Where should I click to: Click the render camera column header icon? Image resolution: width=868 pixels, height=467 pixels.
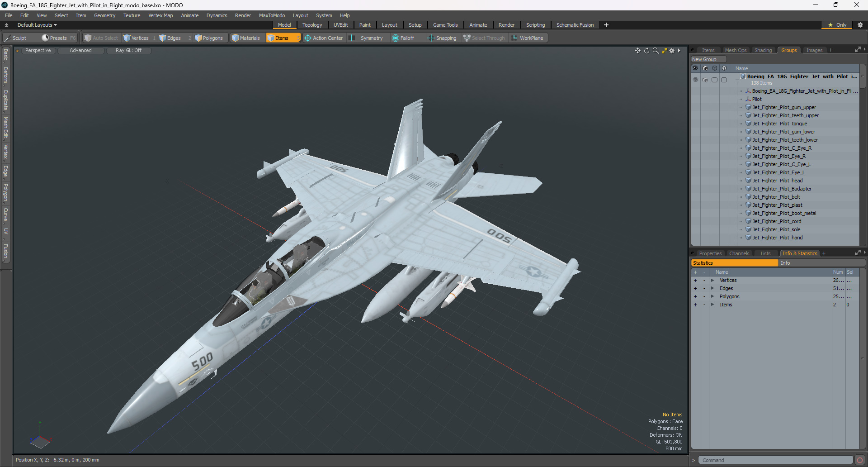[705, 68]
